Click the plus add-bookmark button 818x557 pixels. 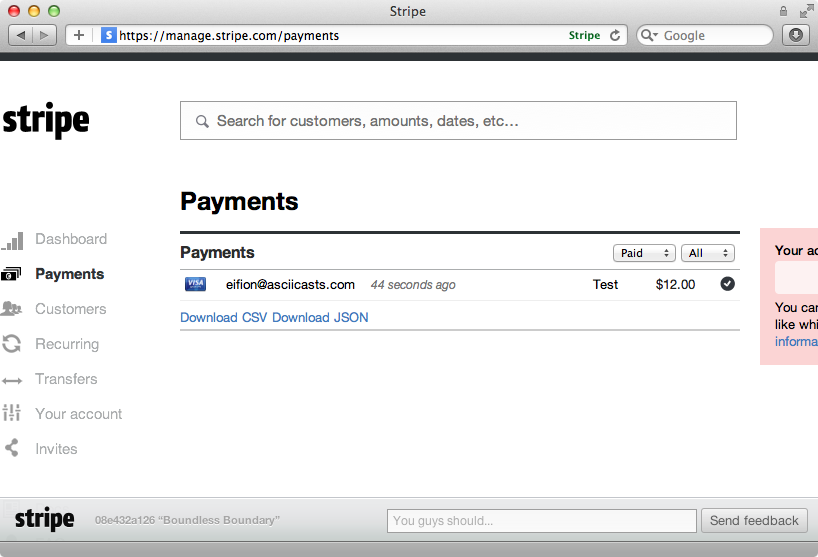(x=79, y=35)
